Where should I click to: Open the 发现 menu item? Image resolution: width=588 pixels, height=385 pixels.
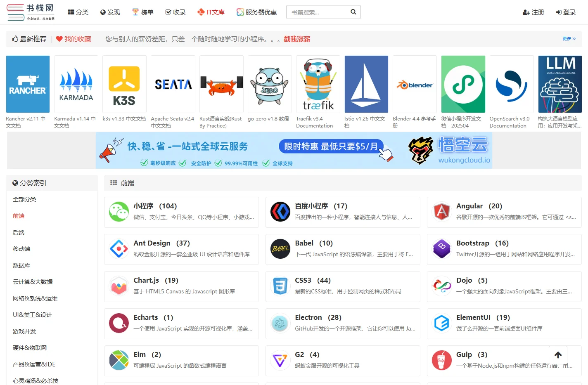110,12
